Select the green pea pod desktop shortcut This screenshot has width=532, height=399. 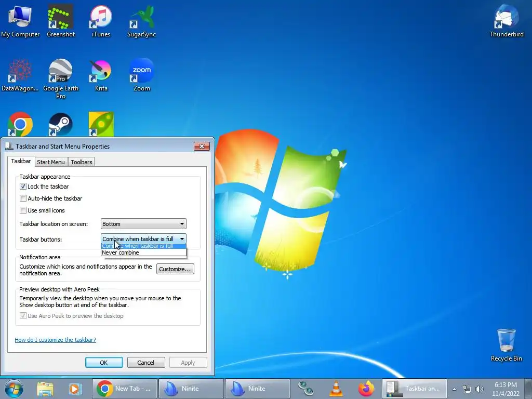point(101,124)
